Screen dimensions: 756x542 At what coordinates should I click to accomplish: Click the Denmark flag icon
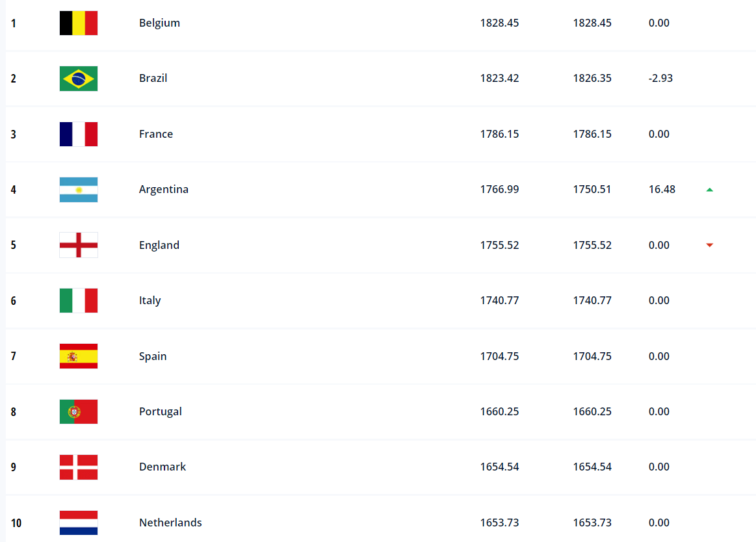coord(79,467)
